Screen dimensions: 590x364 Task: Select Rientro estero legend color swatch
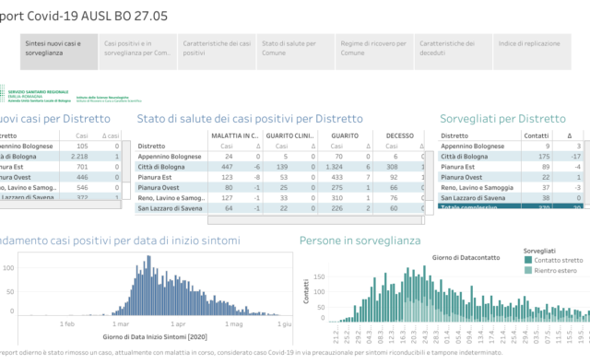point(528,270)
